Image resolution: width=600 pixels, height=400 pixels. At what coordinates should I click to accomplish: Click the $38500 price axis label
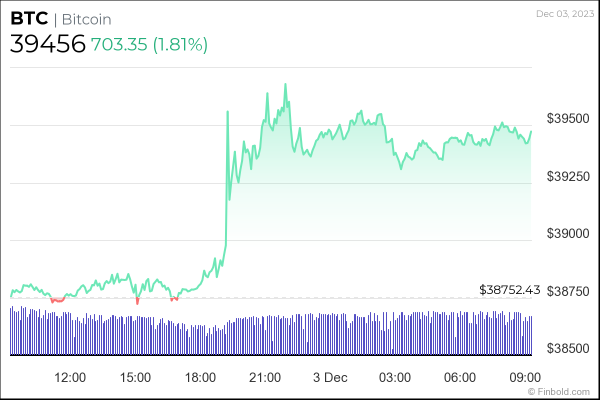(x=567, y=348)
